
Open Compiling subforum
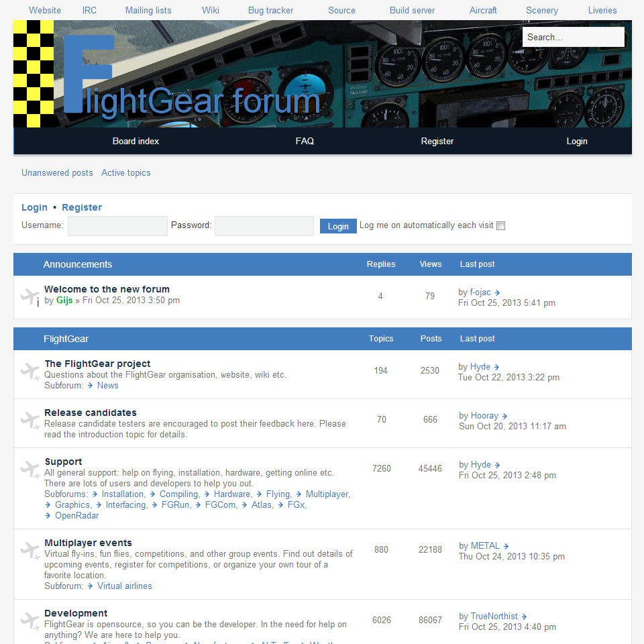click(178, 494)
